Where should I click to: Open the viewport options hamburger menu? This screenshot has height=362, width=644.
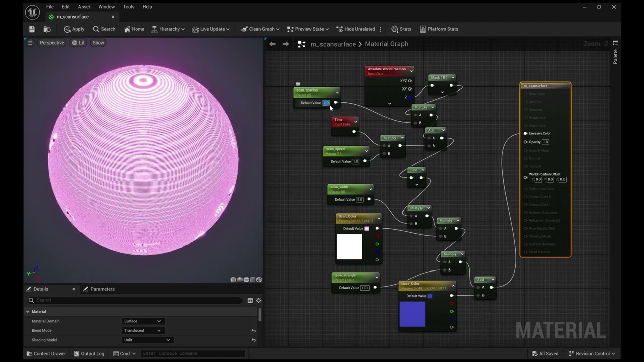tap(30, 43)
